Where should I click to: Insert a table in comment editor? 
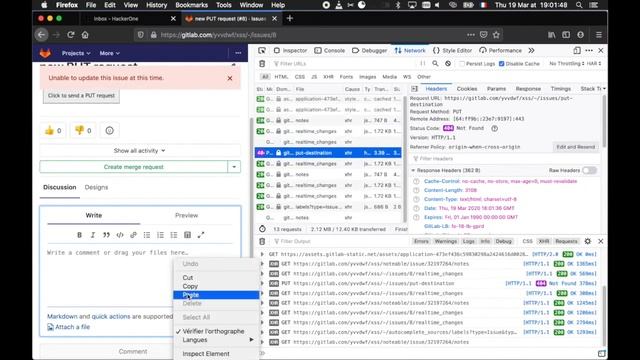[x=187, y=235]
